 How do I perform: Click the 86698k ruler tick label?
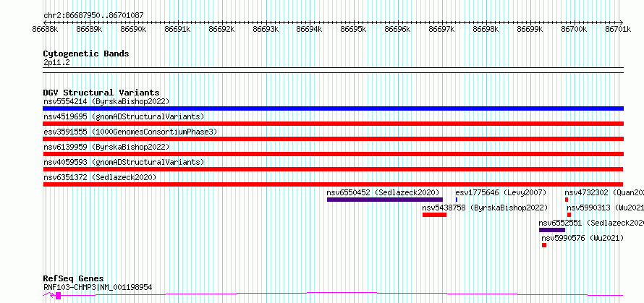pyautogui.click(x=486, y=30)
